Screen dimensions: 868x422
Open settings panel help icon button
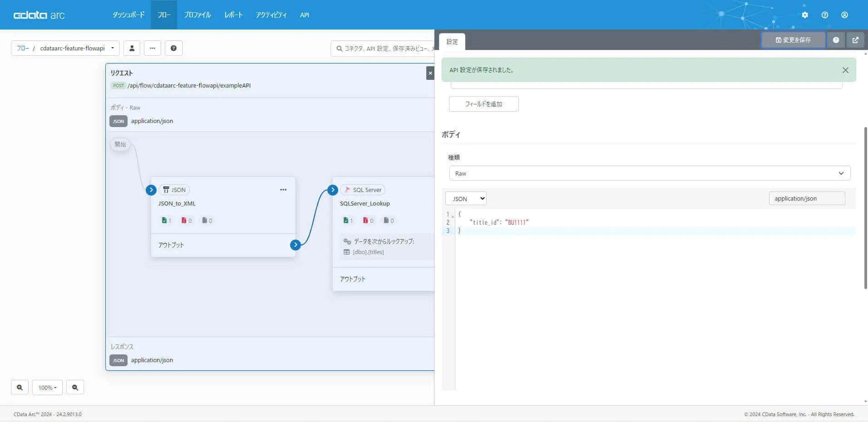click(x=836, y=40)
